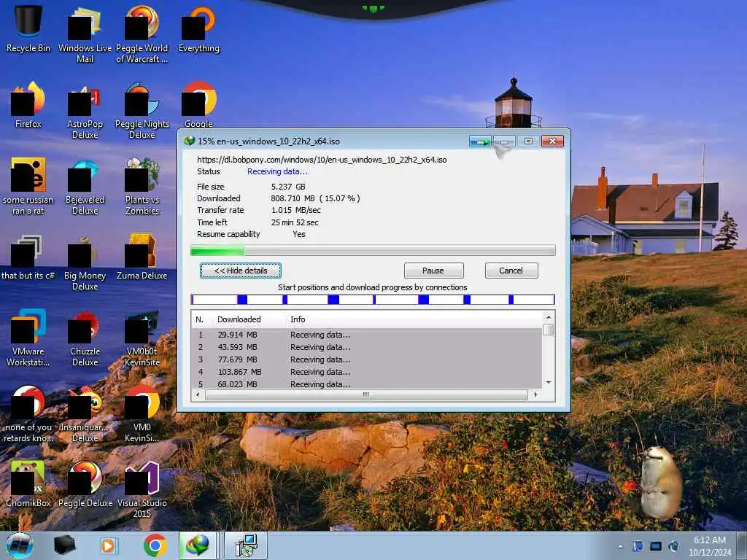Click the Hide details button
Screen dimensions: 747x560
pyautogui.click(x=241, y=271)
